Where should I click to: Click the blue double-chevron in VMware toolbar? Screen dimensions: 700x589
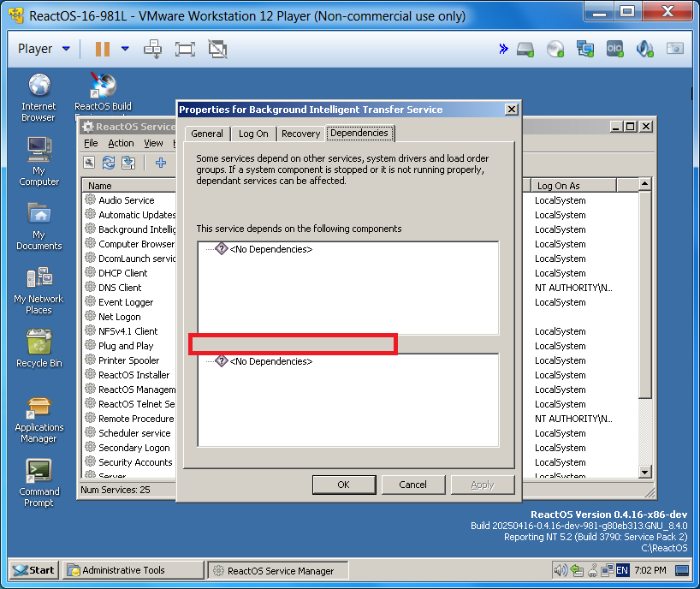pos(503,49)
